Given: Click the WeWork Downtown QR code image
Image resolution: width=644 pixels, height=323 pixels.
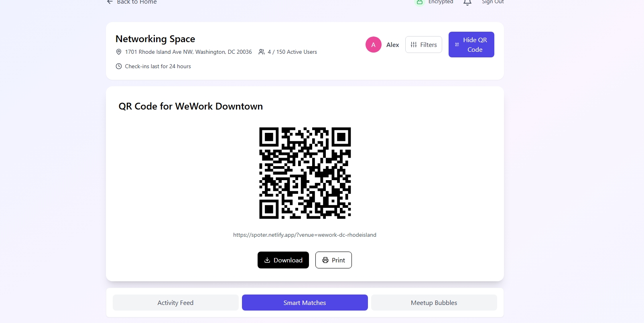Looking at the screenshot, I should point(305,173).
